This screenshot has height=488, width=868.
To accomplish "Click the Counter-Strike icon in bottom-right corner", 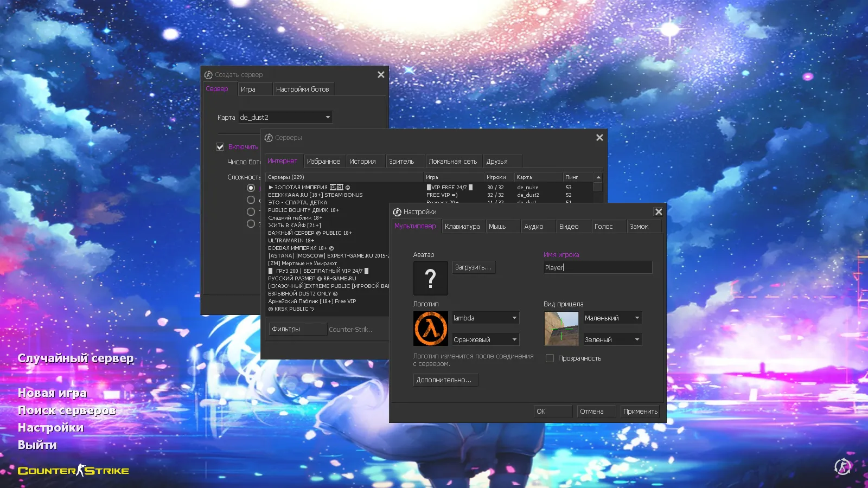I will 843,466.
